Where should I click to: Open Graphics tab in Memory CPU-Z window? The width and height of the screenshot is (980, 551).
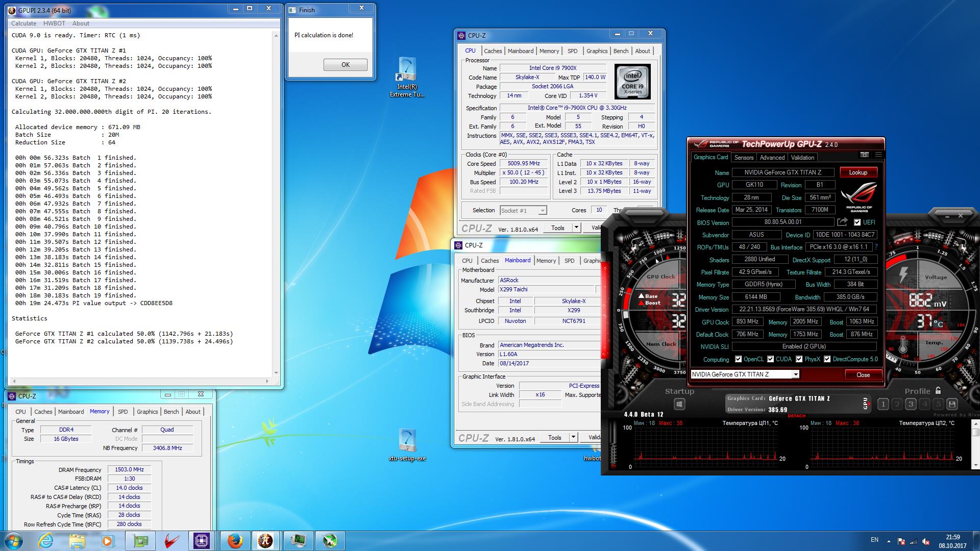(147, 412)
